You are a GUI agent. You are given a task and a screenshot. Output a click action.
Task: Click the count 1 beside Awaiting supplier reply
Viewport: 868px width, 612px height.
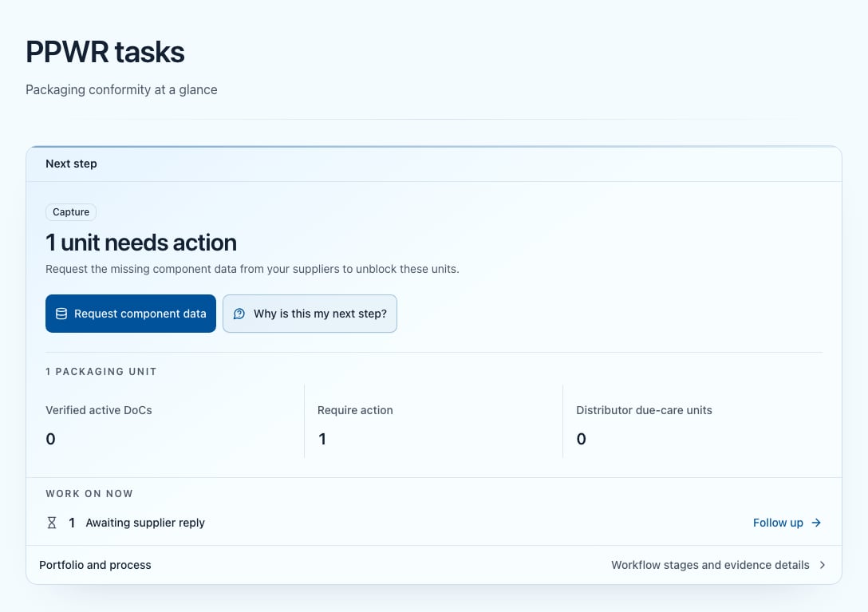(72, 523)
